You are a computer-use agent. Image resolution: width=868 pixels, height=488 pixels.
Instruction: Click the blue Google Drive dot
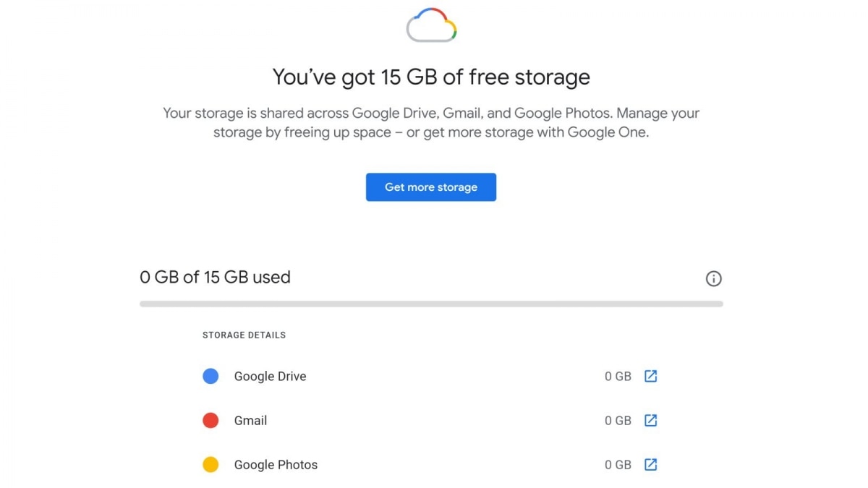[x=210, y=376]
